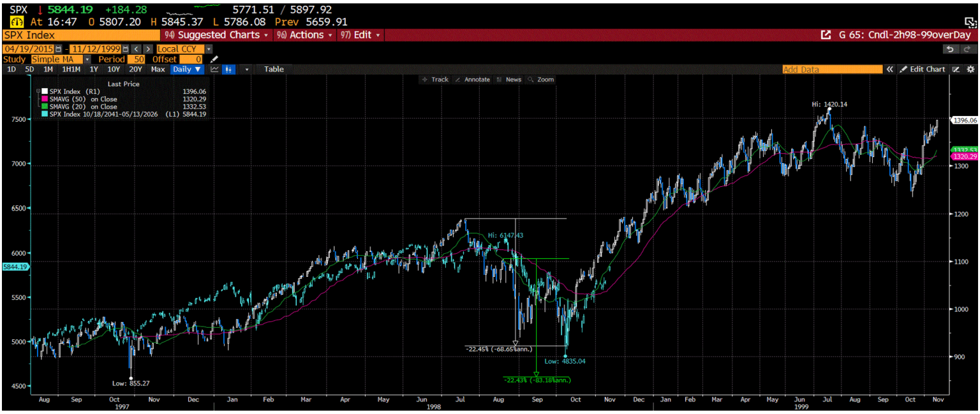980x414 pixels.
Task: Switch to the Table tab
Action: (x=274, y=69)
